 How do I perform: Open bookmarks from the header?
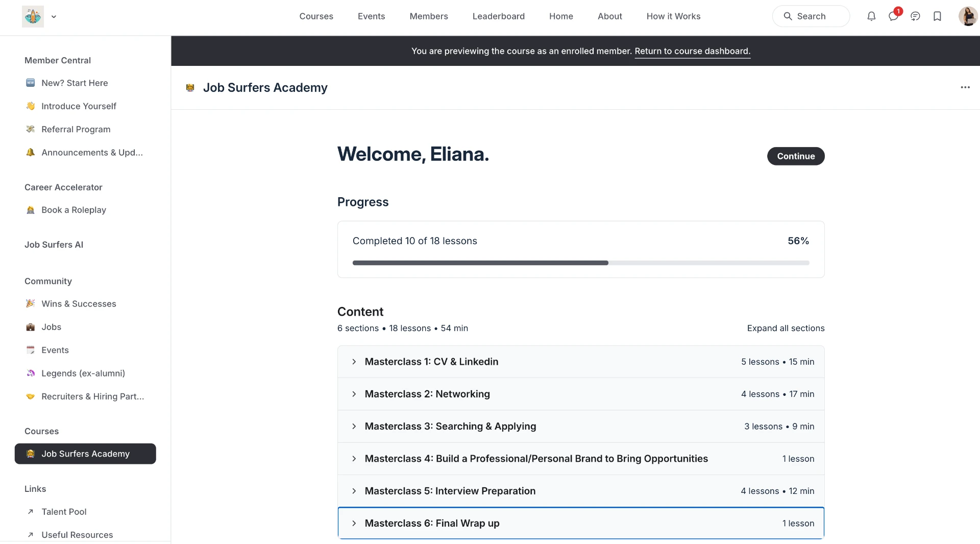click(x=937, y=16)
